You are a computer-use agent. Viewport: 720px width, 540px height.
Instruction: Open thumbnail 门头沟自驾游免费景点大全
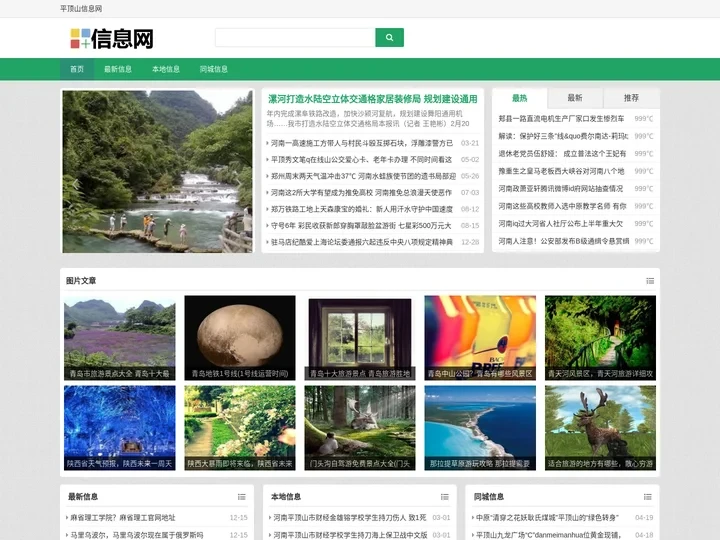point(360,428)
